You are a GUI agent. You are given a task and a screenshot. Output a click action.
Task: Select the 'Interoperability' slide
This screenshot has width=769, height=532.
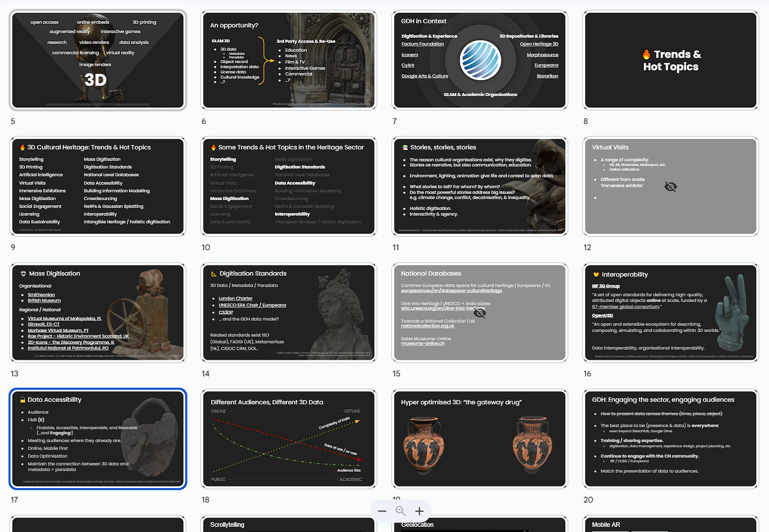pyautogui.click(x=671, y=312)
